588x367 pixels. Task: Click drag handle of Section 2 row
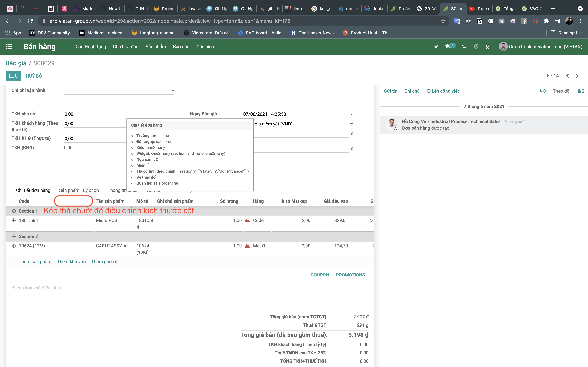(14, 236)
